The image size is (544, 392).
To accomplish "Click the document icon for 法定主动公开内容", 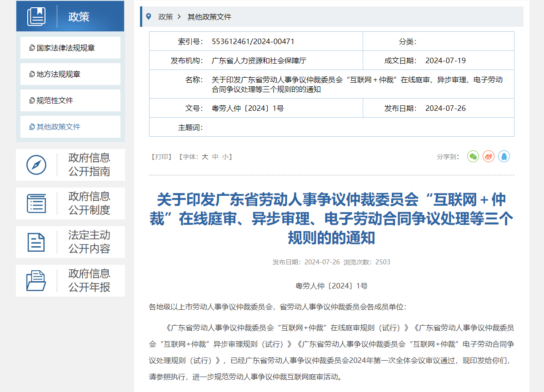I will point(36,242).
